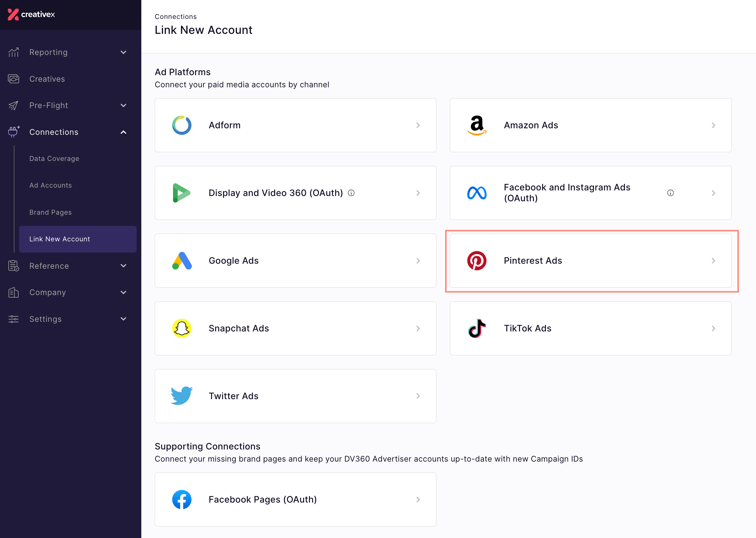Collapse the Connections sidebar section
This screenshot has width=756, height=538.
(123, 132)
